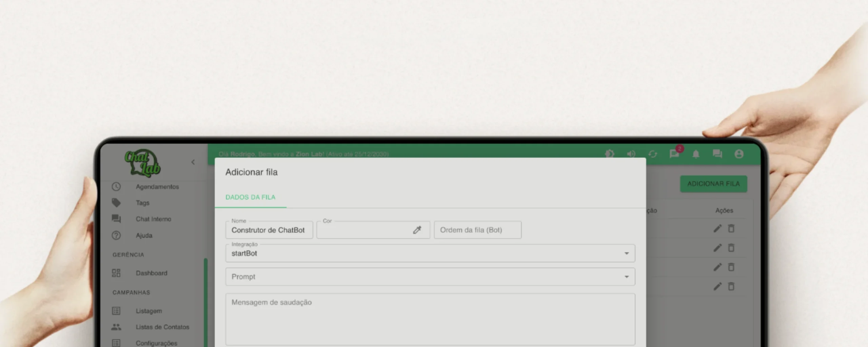Screen dimensions: 868x347
Task: Toggle dark mode brightness icon
Action: 610,154
